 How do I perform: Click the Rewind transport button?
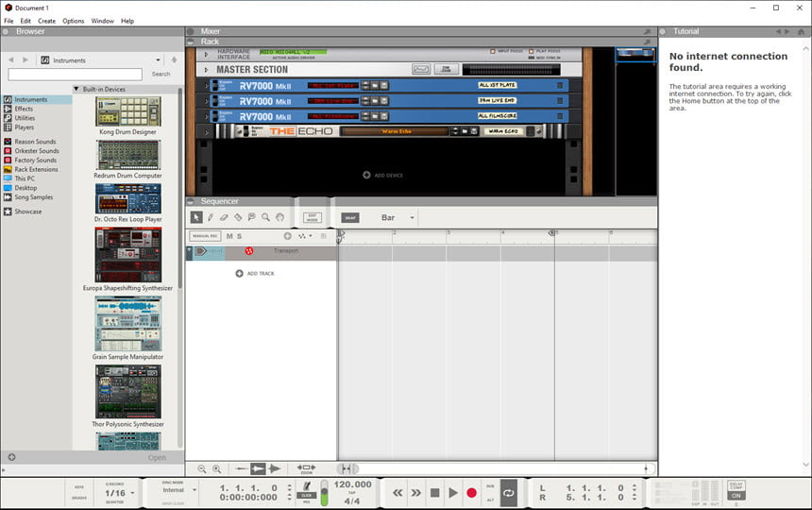pyautogui.click(x=398, y=493)
